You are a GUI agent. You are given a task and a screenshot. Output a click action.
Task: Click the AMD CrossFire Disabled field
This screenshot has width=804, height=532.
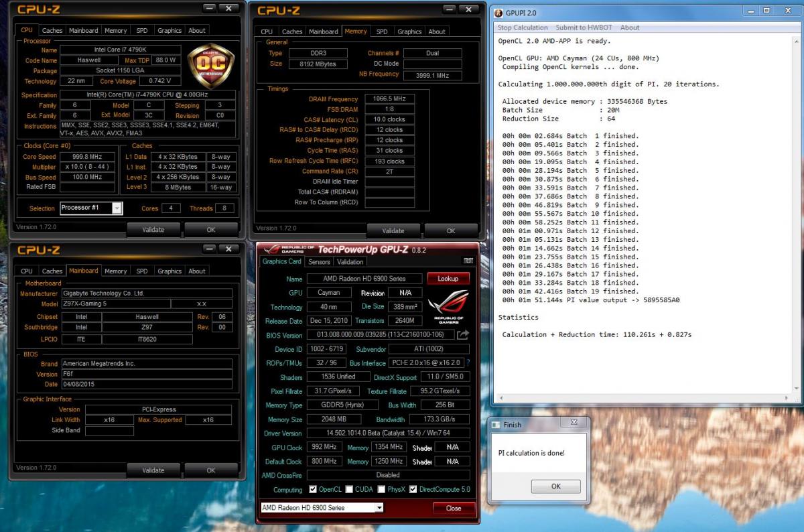(x=388, y=475)
